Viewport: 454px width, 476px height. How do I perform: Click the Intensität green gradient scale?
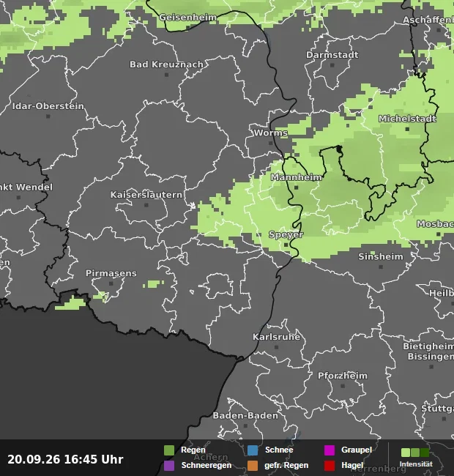pyautogui.click(x=415, y=453)
